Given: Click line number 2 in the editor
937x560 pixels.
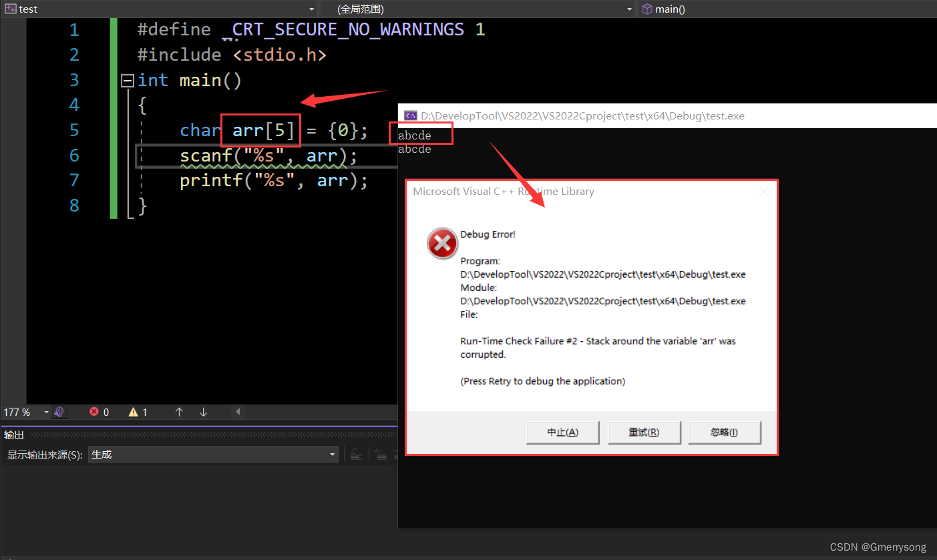Looking at the screenshot, I should pyautogui.click(x=73, y=55).
